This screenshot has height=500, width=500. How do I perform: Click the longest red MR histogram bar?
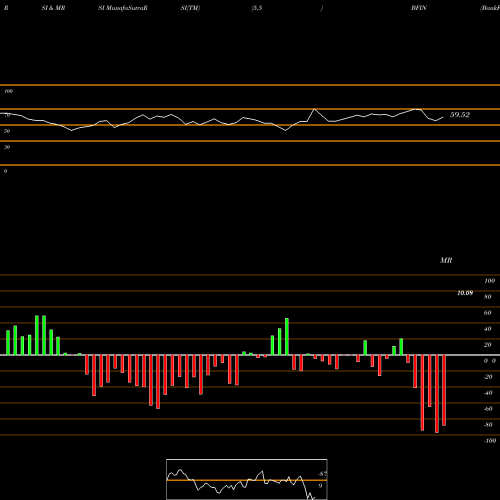(437, 394)
